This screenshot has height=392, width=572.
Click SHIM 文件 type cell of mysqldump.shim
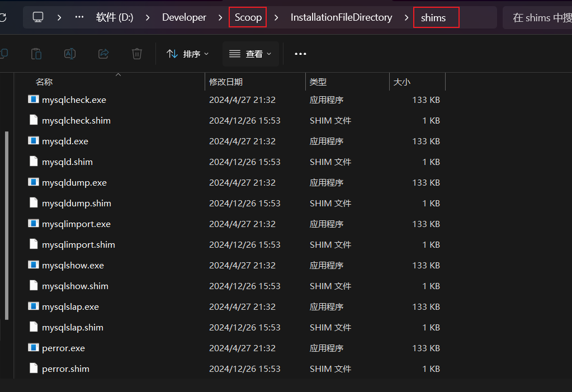coord(330,204)
